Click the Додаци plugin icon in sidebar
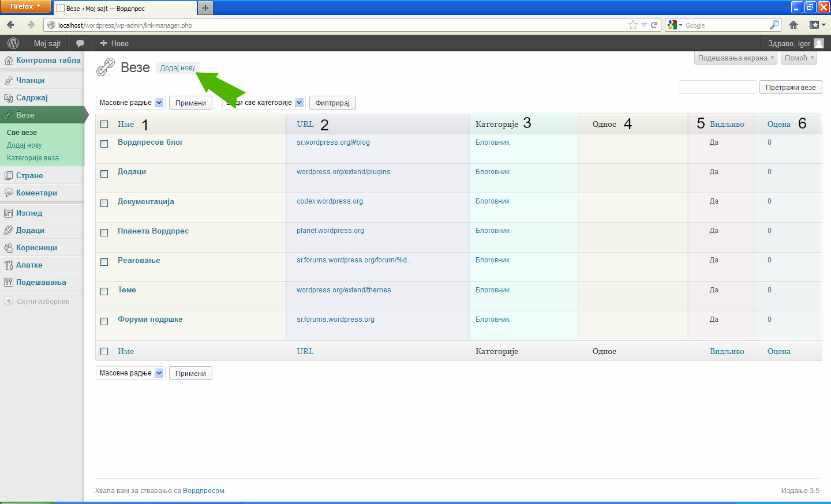 [x=9, y=231]
